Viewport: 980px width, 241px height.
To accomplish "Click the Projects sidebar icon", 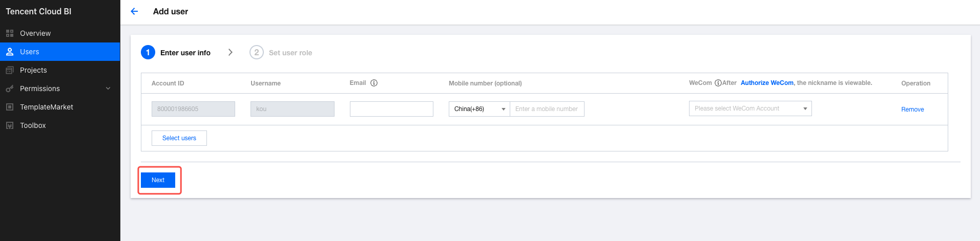I will click(x=10, y=70).
